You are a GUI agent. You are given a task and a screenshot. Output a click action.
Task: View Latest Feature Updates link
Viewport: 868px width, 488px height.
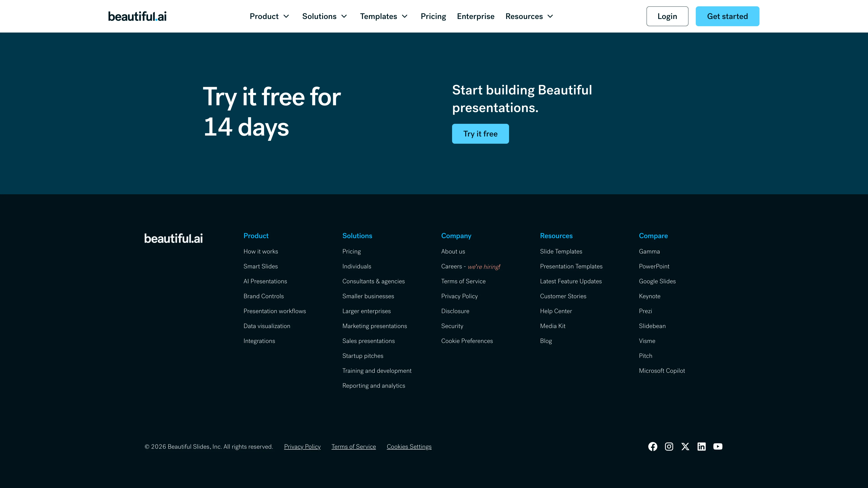[571, 281]
